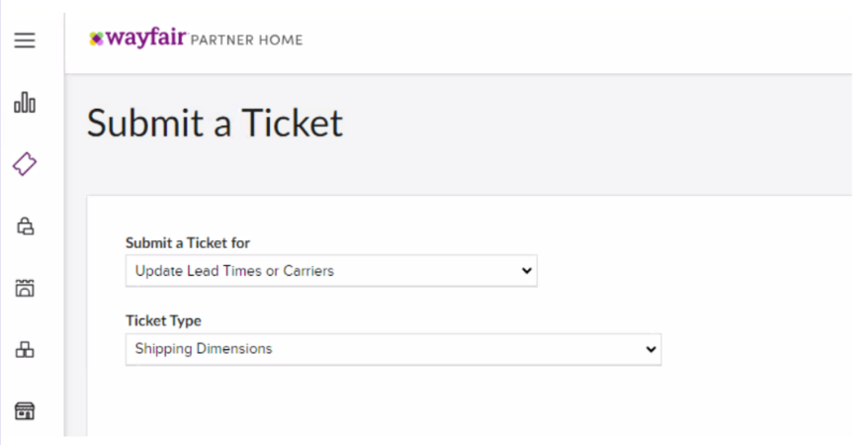The height and width of the screenshot is (445, 868).
Task: Click the Shipping Dimensions chevron arrow
Action: click(650, 349)
